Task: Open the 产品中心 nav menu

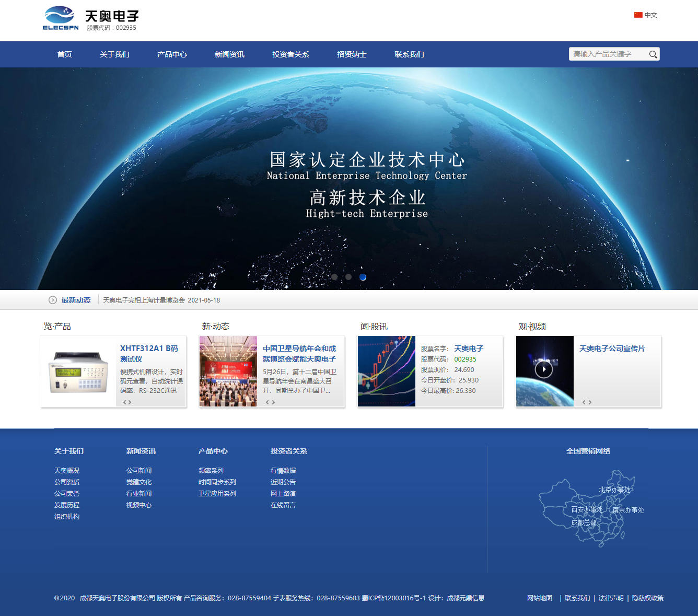Action: [x=172, y=54]
